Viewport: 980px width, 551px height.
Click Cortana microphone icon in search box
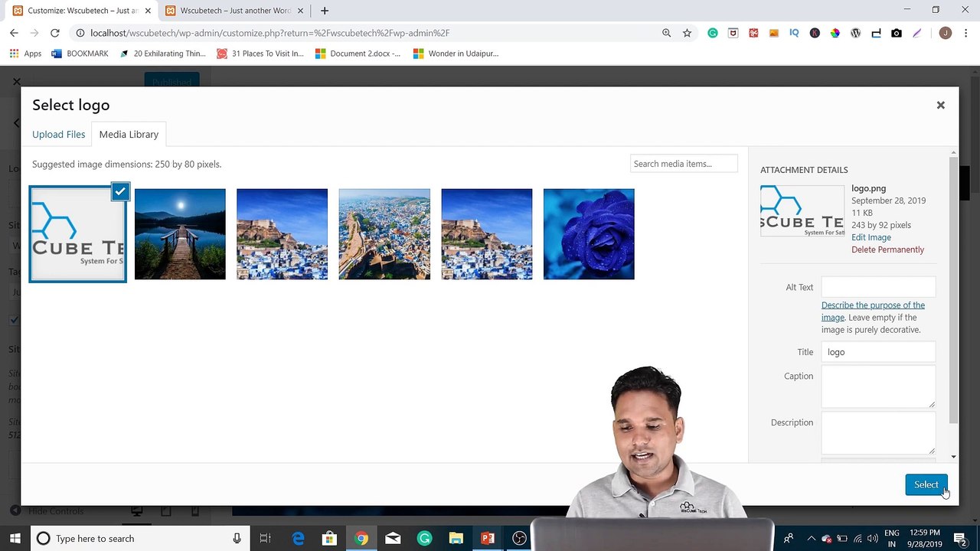pos(237,539)
